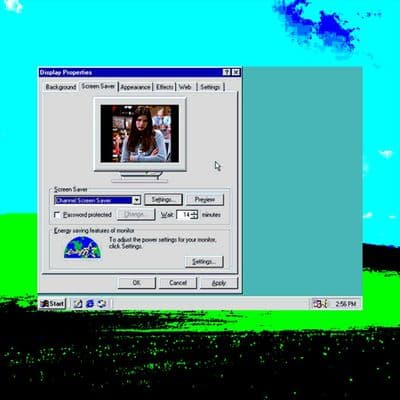The height and width of the screenshot is (400, 400).
Task: Close the Display Properties dialog
Action: [236, 72]
